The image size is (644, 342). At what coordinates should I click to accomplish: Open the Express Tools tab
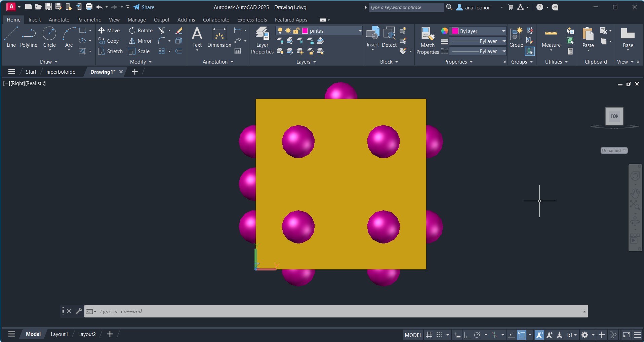tap(252, 20)
